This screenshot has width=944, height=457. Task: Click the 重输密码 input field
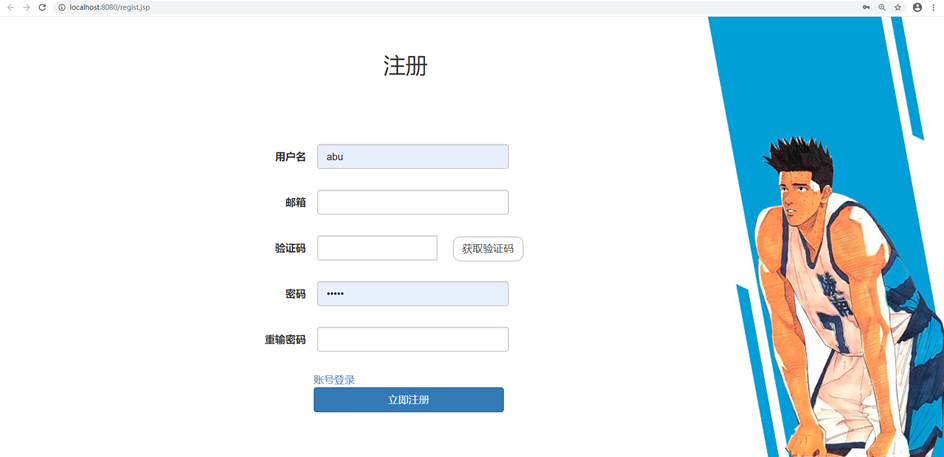(413, 340)
